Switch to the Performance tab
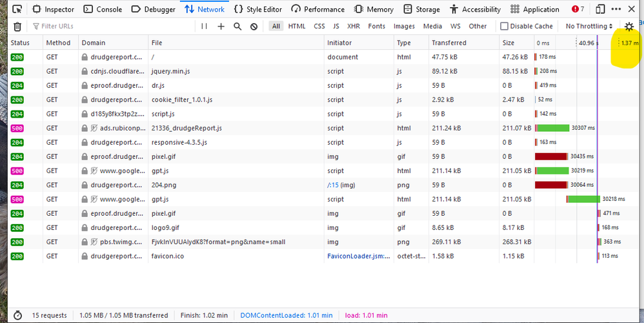 coord(317,9)
